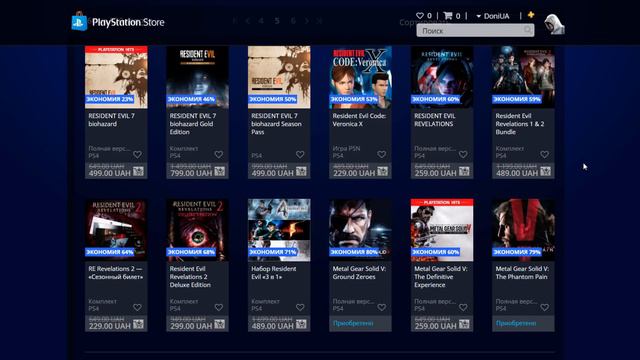Click the 299.00 UAH Revelations 2 Deluxe price
Image resolution: width=640 pixels, height=360 pixels.
pyautogui.click(x=191, y=326)
